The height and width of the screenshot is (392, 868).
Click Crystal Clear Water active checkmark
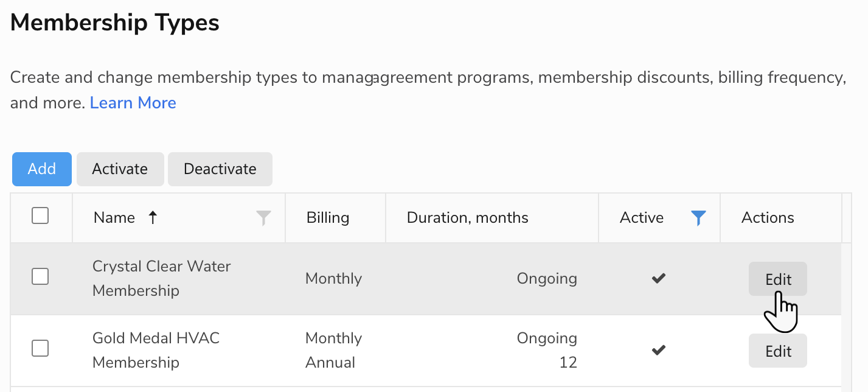coord(658,278)
